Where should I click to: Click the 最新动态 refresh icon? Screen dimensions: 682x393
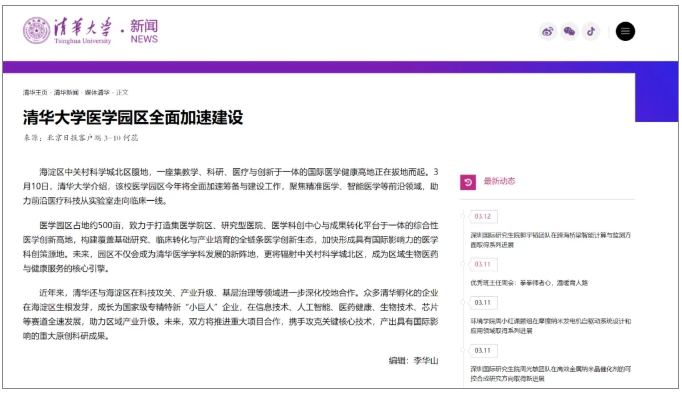[468, 182]
